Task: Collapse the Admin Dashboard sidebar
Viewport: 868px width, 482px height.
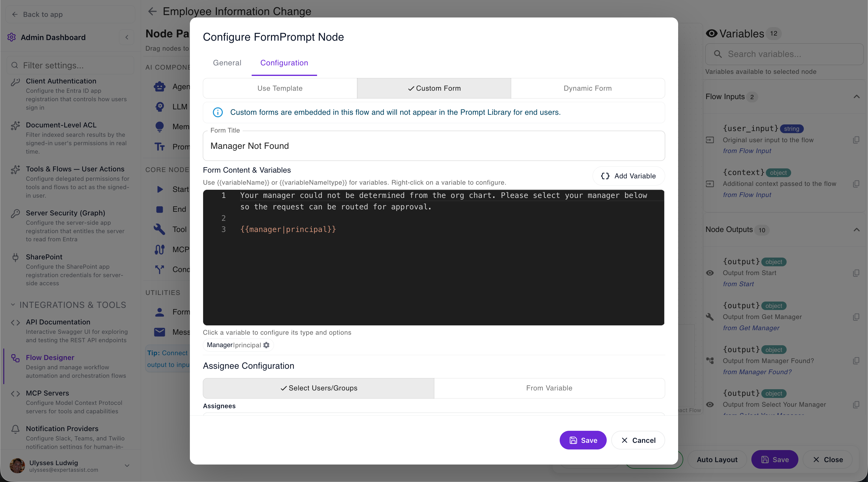Action: click(127, 37)
